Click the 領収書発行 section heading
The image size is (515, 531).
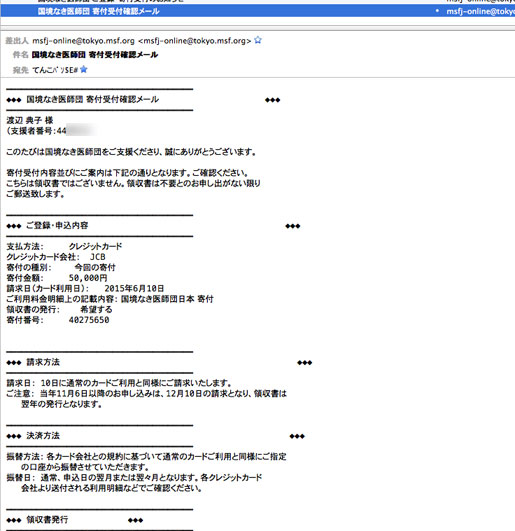pos(47,520)
